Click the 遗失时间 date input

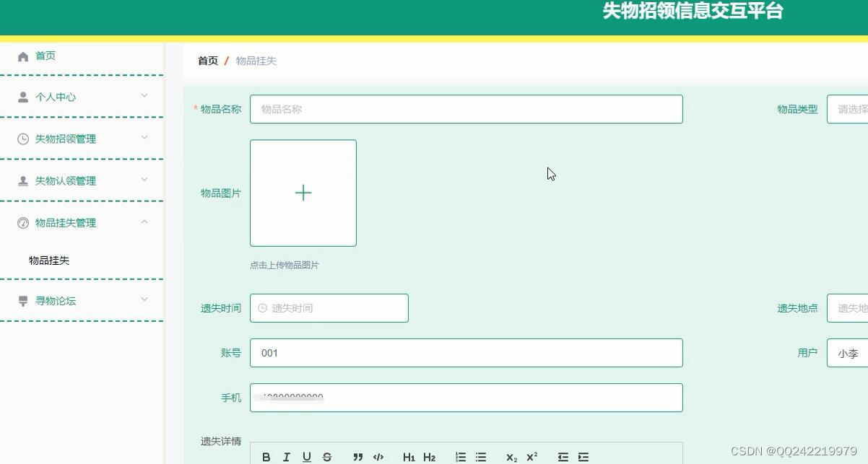click(x=329, y=308)
